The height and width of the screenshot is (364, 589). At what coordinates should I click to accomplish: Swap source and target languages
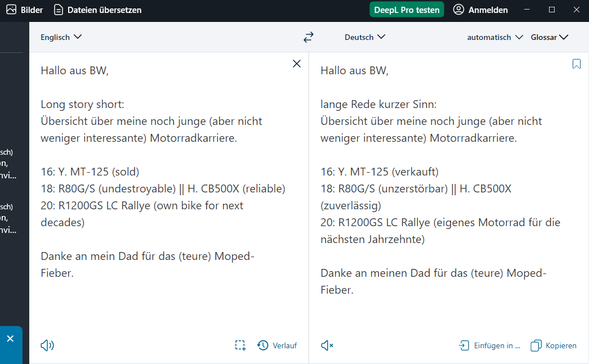[308, 37]
